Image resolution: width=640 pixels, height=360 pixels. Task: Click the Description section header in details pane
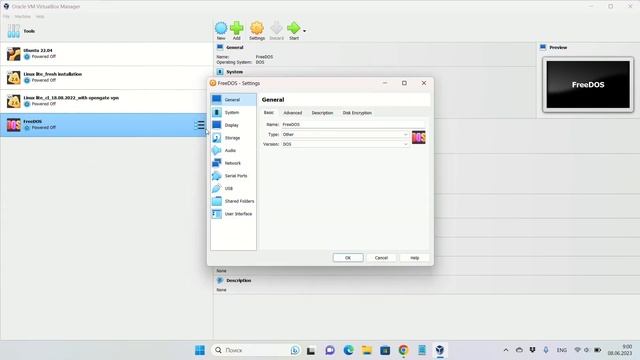[x=238, y=280]
